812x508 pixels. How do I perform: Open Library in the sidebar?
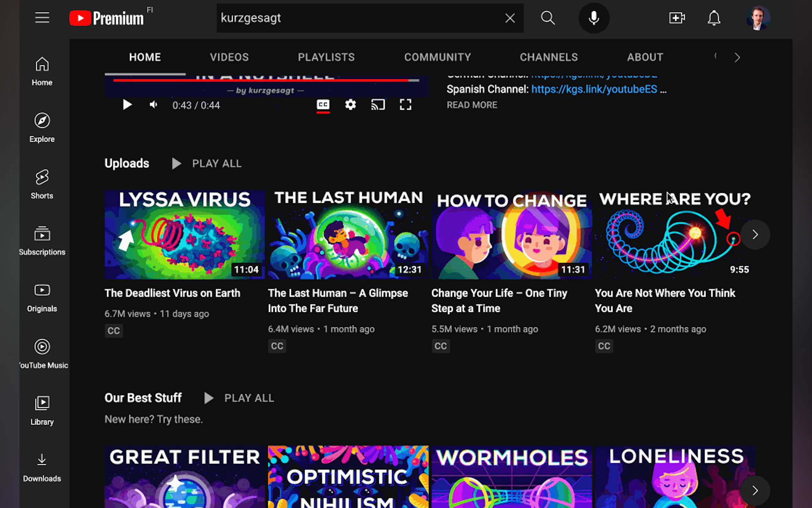pos(42,410)
